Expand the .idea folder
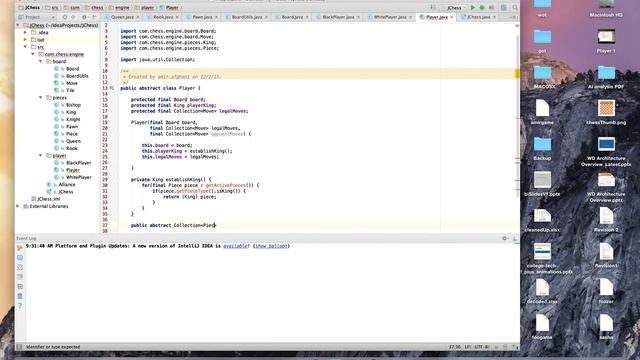The height and width of the screenshot is (360, 640). tap(26, 32)
